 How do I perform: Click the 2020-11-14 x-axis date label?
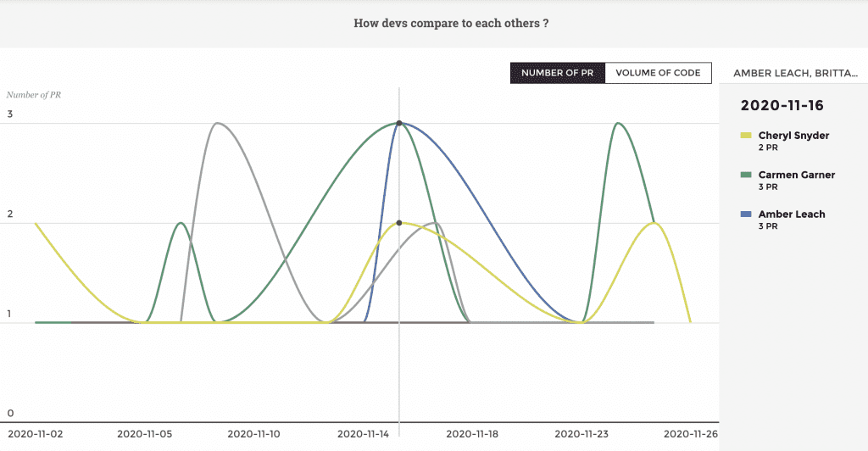tap(364, 434)
